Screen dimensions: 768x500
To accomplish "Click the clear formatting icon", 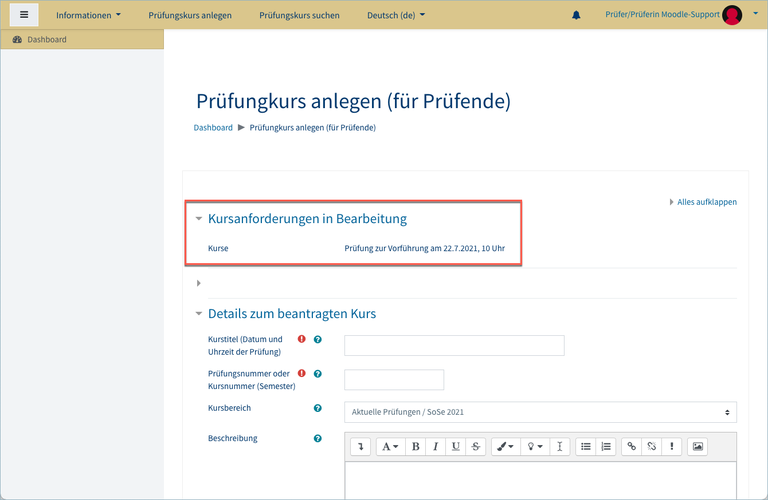I will point(559,446).
